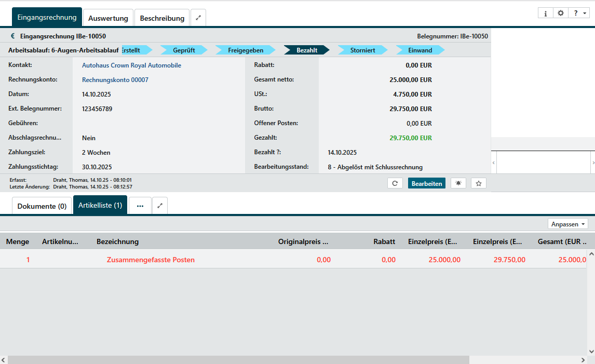Click the info icon at top right
The width and height of the screenshot is (595, 364).
coord(545,14)
